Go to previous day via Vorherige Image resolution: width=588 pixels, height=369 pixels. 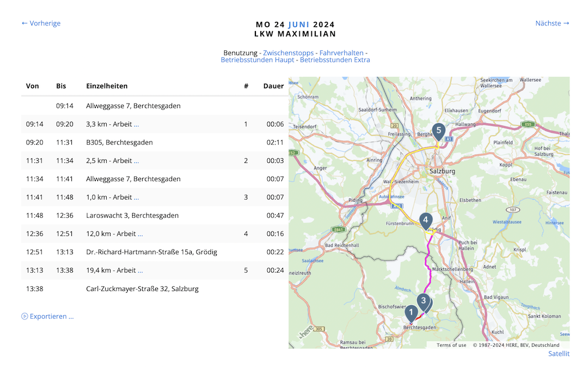pyautogui.click(x=41, y=23)
